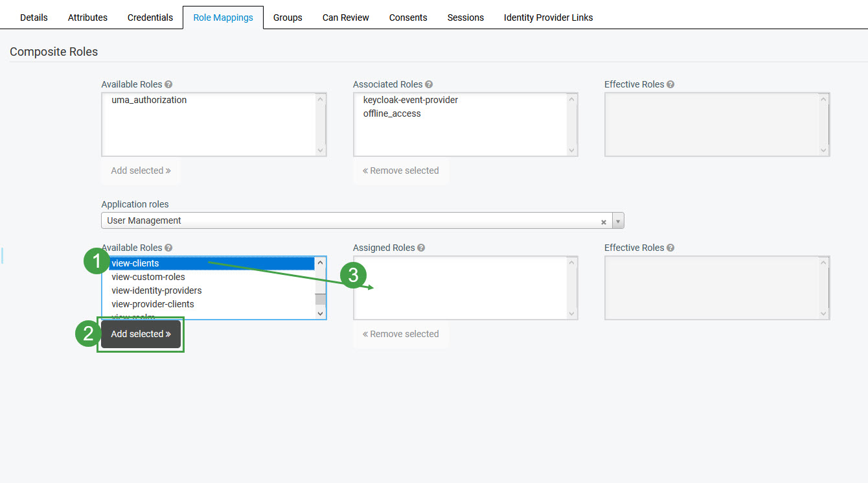This screenshot has width=868, height=483.
Task: Click help icon beside Associated Roles
Action: coord(429,84)
